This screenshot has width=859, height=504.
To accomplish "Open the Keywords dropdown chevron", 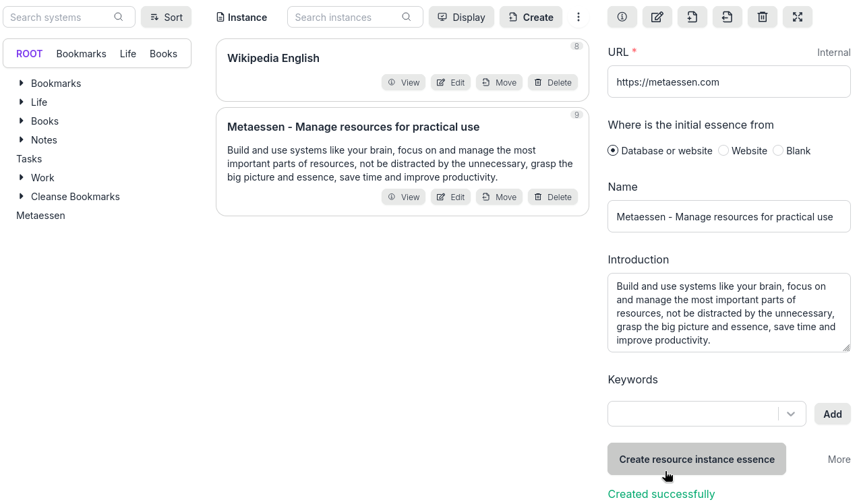I will (791, 414).
